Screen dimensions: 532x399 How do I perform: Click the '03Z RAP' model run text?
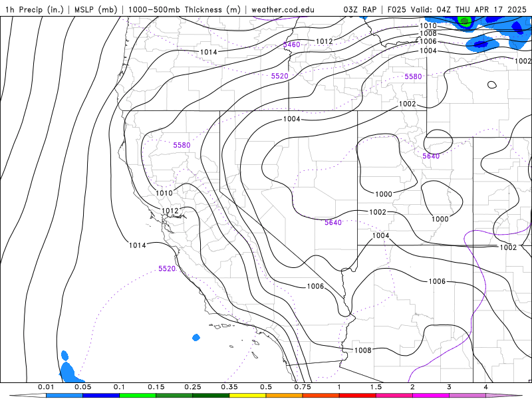(x=360, y=10)
